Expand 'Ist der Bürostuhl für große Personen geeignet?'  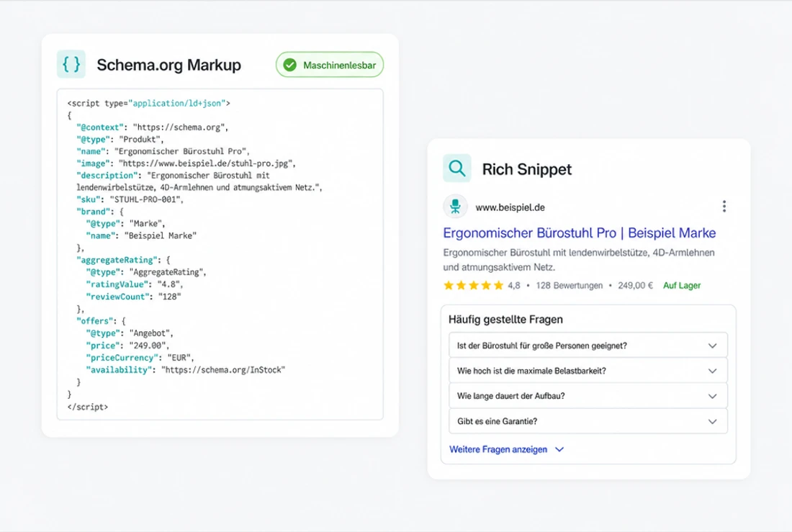coord(588,346)
